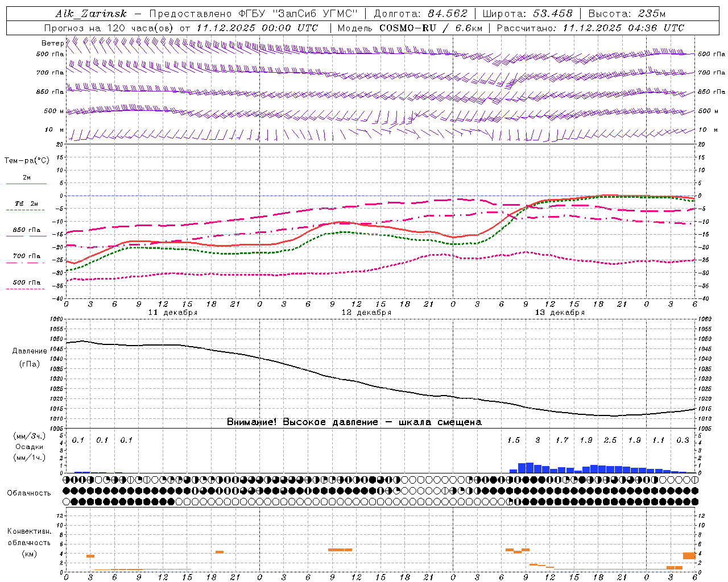The width and height of the screenshot is (728, 582).
Task: Click the Облачность cloudiness row label
Action: click(x=29, y=493)
